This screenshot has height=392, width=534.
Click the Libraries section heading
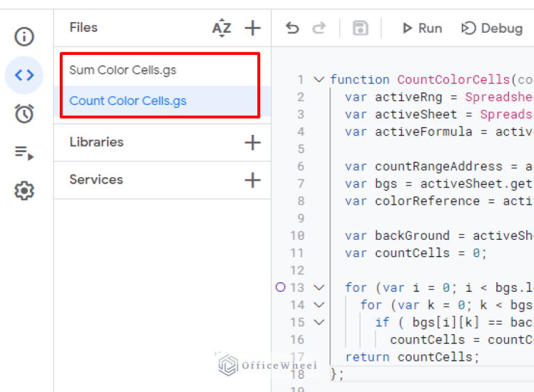click(x=97, y=142)
